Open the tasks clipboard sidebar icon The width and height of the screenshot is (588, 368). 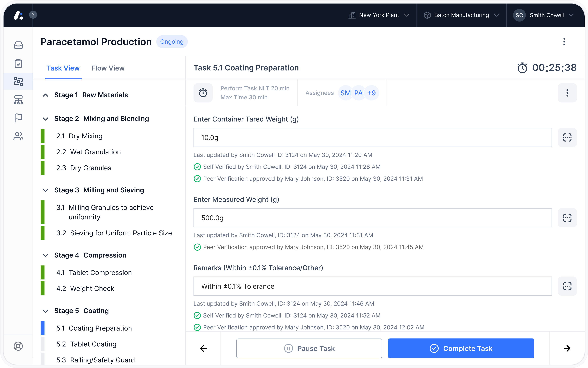point(18,63)
